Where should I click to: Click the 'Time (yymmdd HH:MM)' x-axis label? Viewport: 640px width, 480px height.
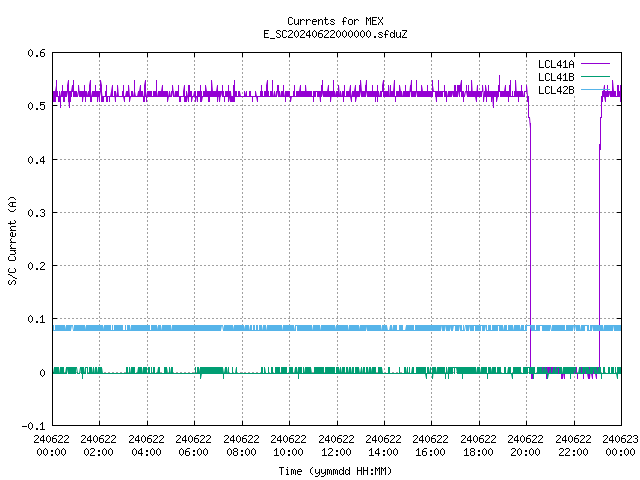coord(335,471)
